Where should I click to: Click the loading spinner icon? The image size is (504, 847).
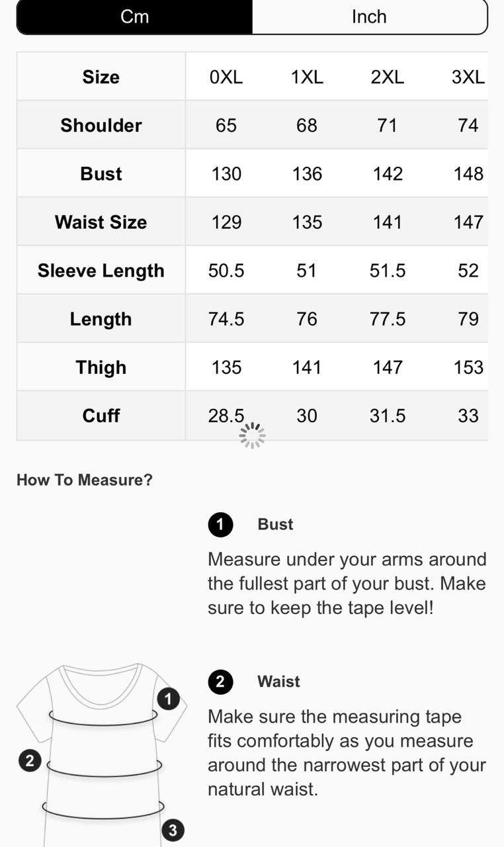pyautogui.click(x=252, y=435)
